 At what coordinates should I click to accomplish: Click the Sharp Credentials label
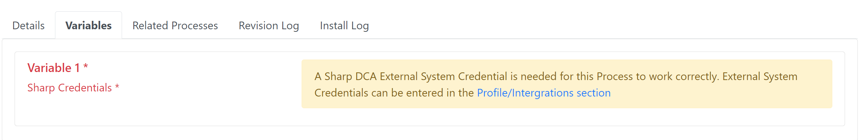pyautogui.click(x=70, y=88)
